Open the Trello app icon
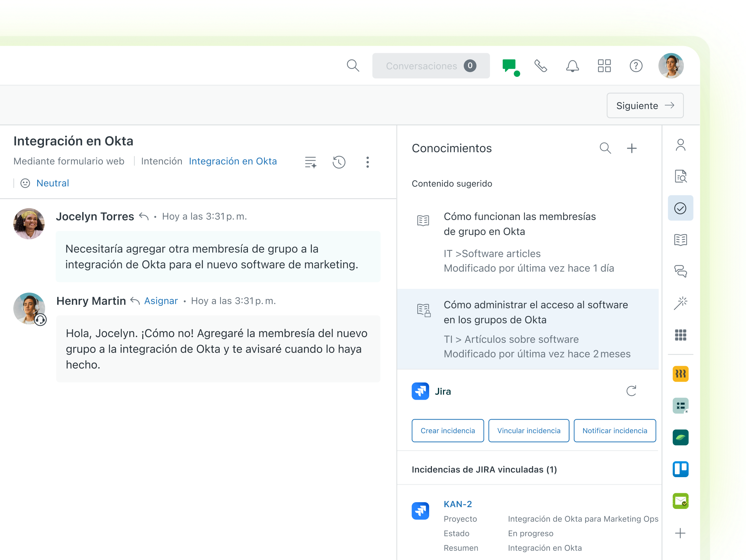 tap(680, 469)
